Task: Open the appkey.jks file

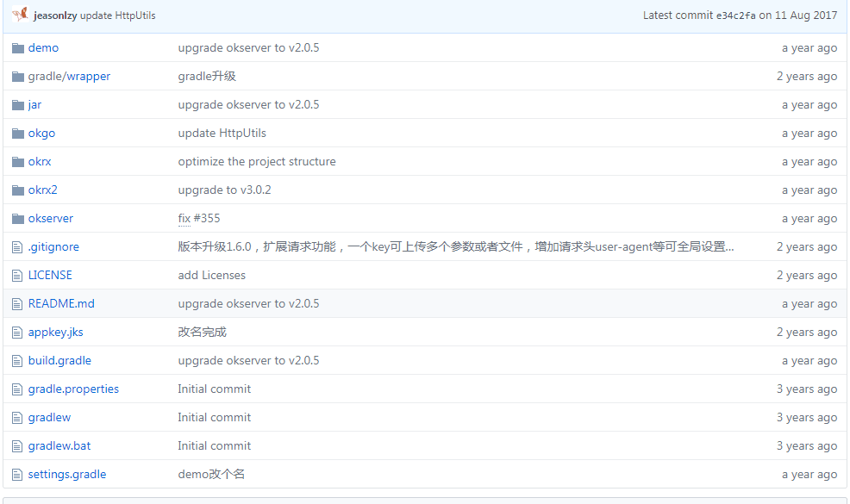Action: [x=55, y=332]
